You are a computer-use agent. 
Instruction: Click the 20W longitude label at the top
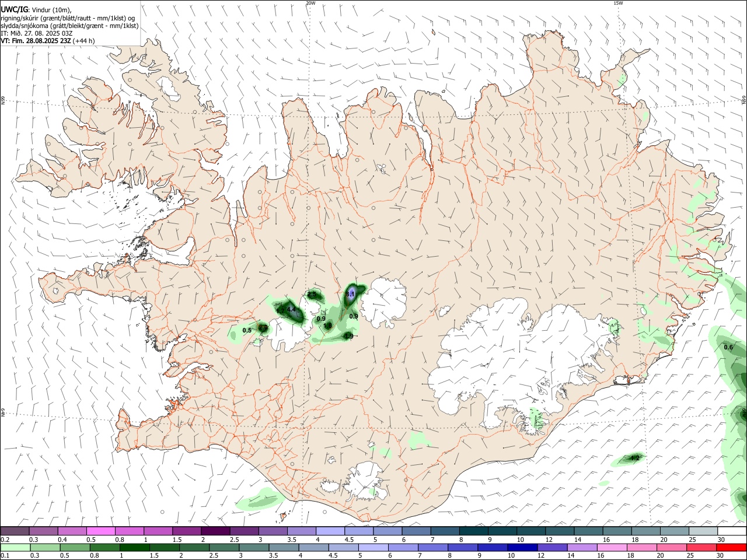tap(310, 3)
